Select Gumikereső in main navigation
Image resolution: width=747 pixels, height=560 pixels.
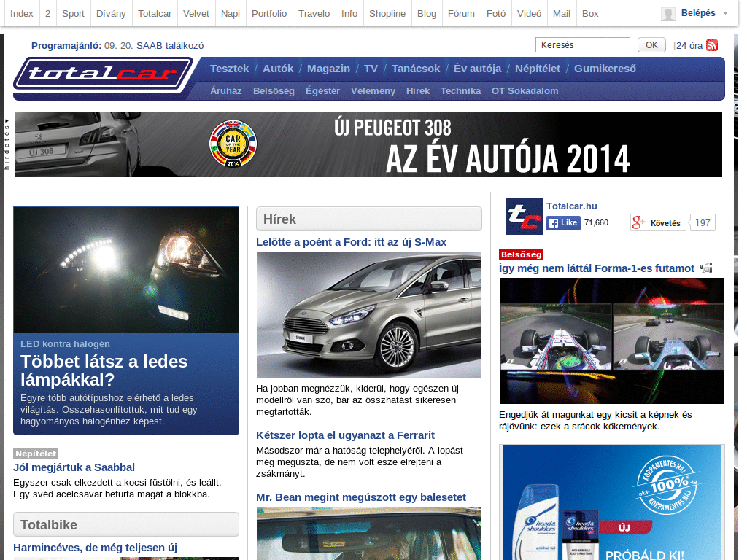click(x=605, y=69)
